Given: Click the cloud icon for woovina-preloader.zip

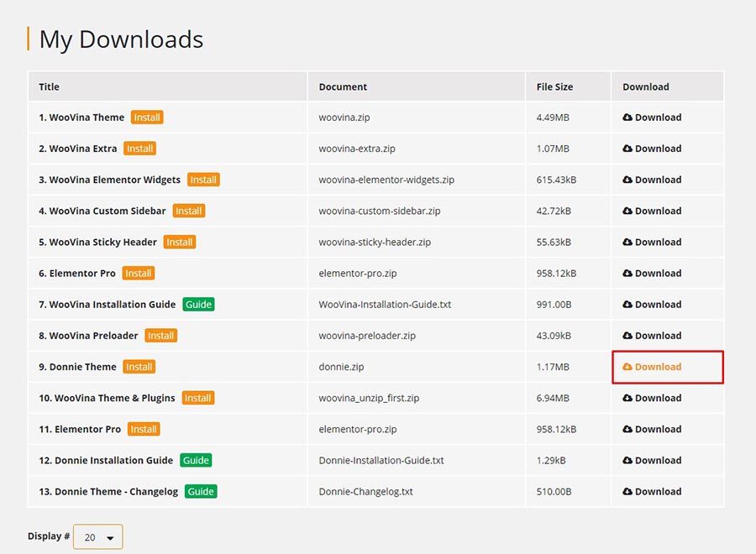Looking at the screenshot, I should coord(627,335).
